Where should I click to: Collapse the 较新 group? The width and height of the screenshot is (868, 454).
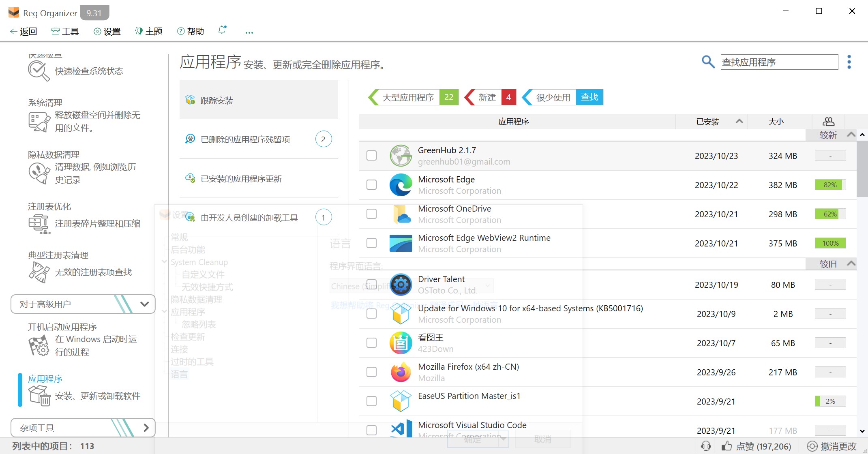pos(851,135)
